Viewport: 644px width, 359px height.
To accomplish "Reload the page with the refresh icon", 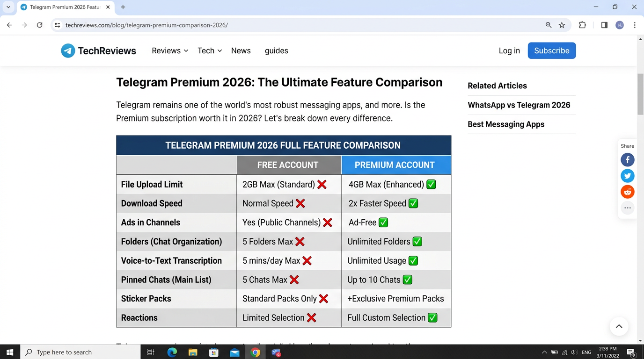I will (40, 25).
